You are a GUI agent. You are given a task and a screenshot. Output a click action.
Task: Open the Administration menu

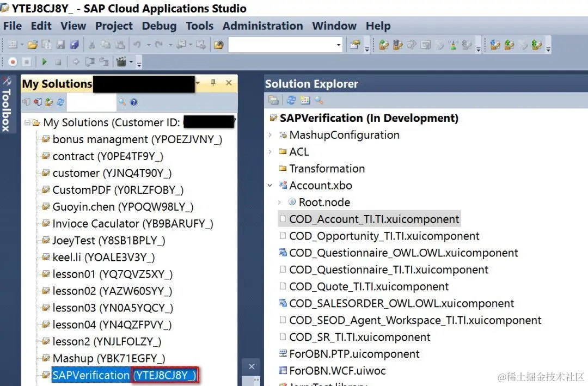pos(262,26)
